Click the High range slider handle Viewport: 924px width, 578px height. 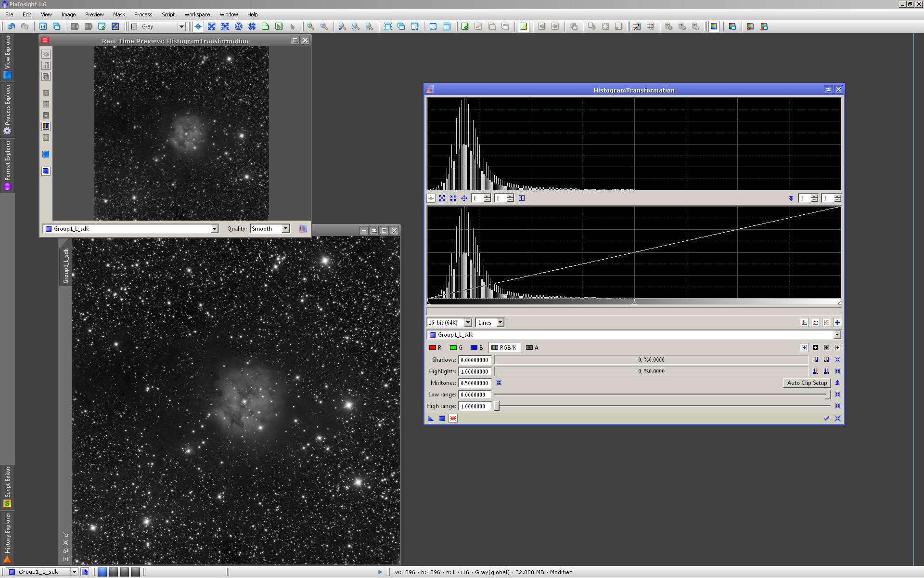[497, 406]
